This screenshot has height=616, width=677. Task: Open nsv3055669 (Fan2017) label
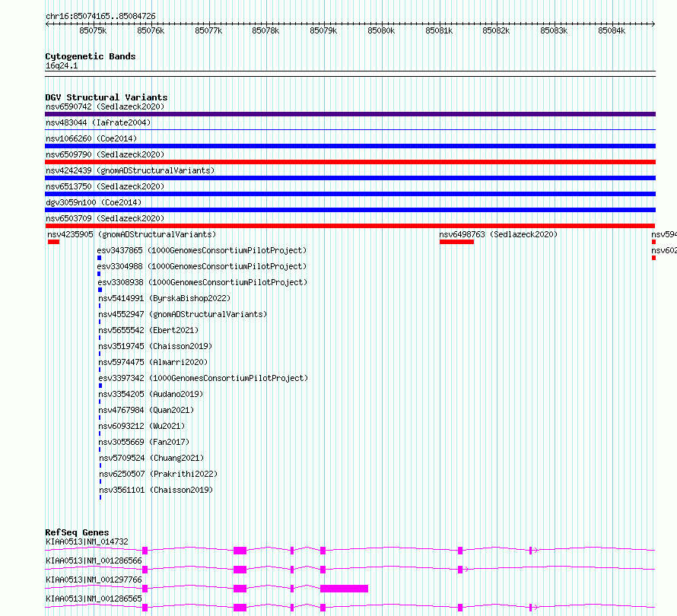(x=144, y=442)
